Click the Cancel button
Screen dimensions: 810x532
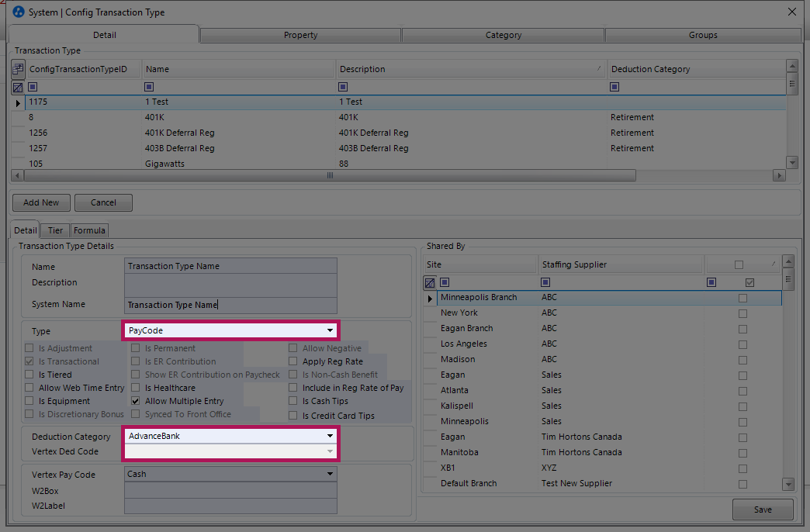[103, 202]
